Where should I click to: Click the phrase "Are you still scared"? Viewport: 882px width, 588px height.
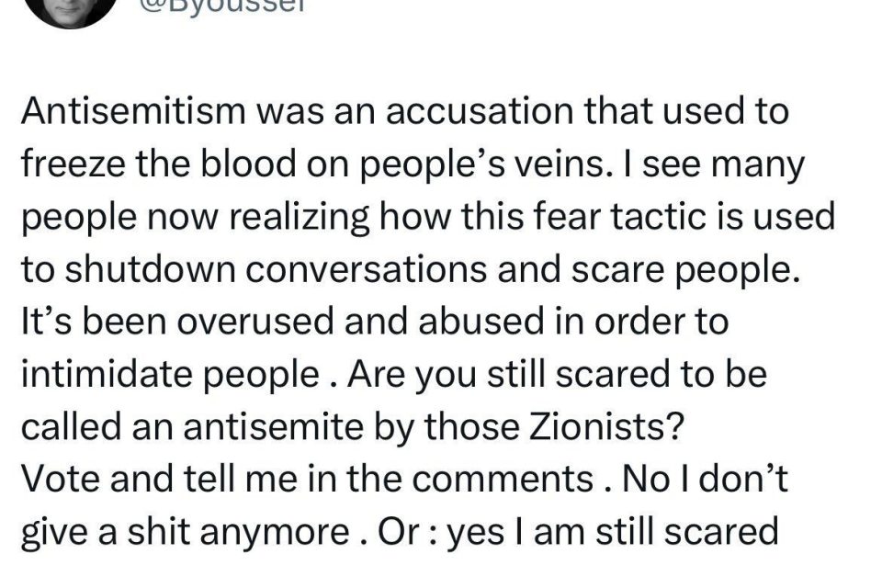pyautogui.click(x=511, y=374)
